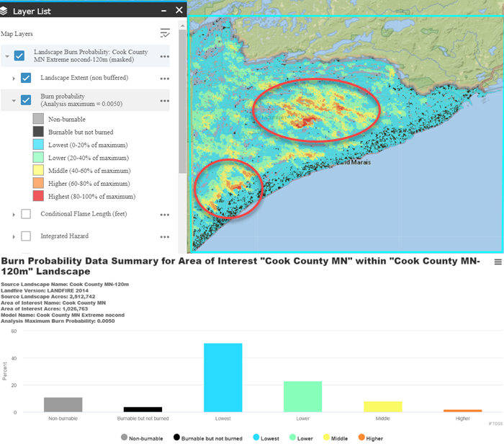
Task: Open options menu for Burn probability layer
Action: pyautogui.click(x=165, y=101)
